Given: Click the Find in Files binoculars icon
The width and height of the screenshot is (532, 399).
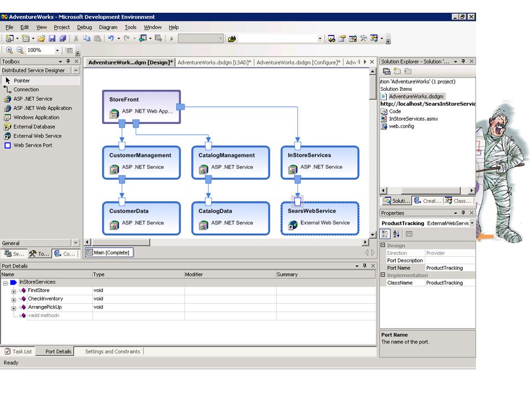Looking at the screenshot, I should (232, 39).
